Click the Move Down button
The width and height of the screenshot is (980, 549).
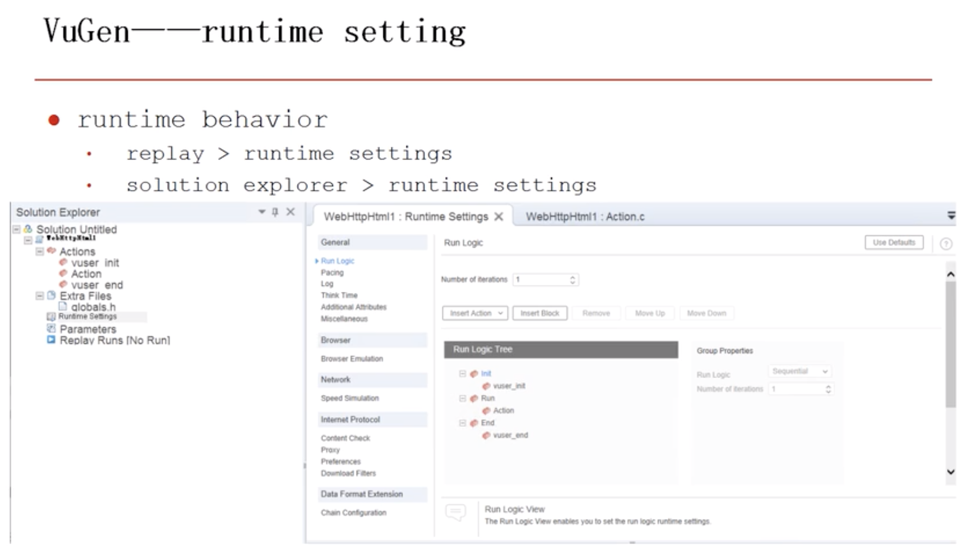pos(706,313)
